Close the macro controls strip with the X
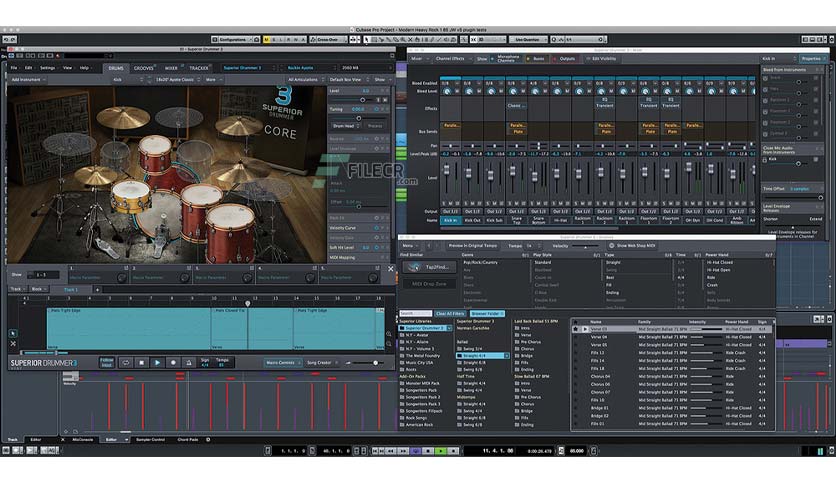This screenshot has width=836, height=484. (390, 269)
